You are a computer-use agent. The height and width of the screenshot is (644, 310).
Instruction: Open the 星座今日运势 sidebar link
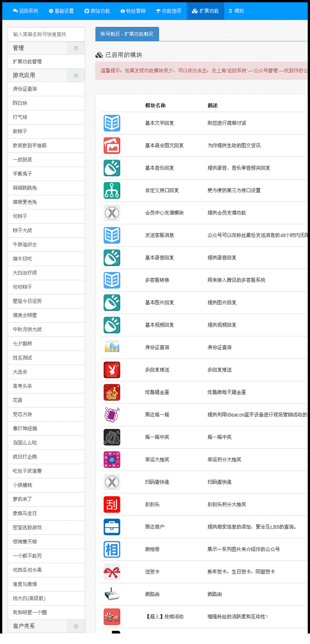[x=46, y=301]
